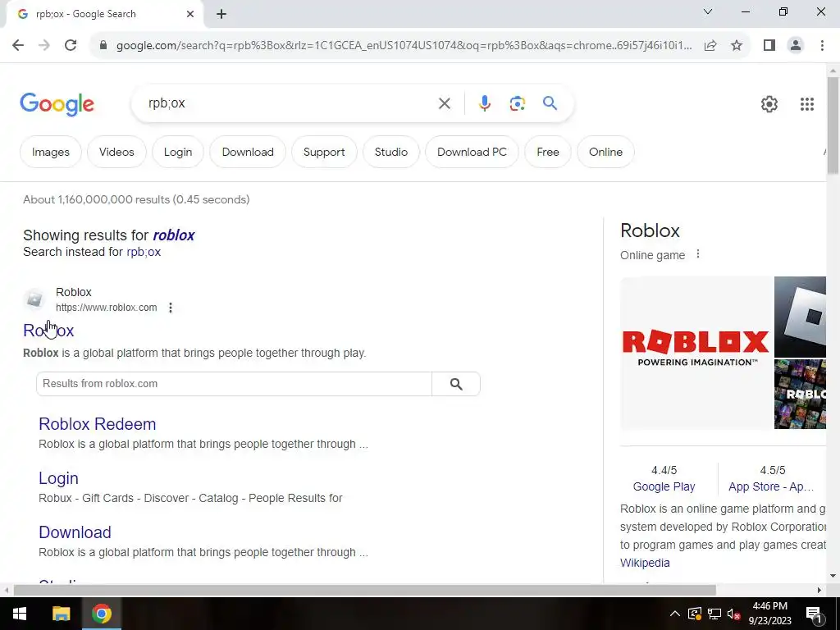Select the Login filter chip
Image resolution: width=840 pixels, height=630 pixels.
tap(178, 152)
